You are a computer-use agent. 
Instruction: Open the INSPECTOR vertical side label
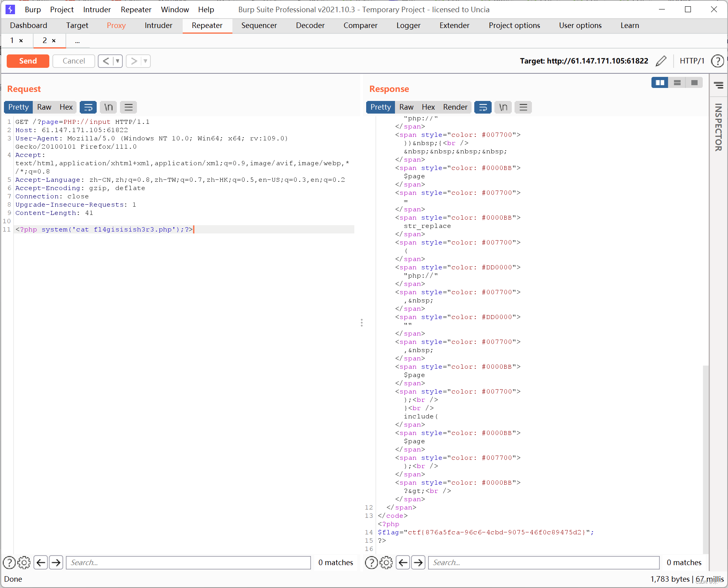click(x=718, y=127)
